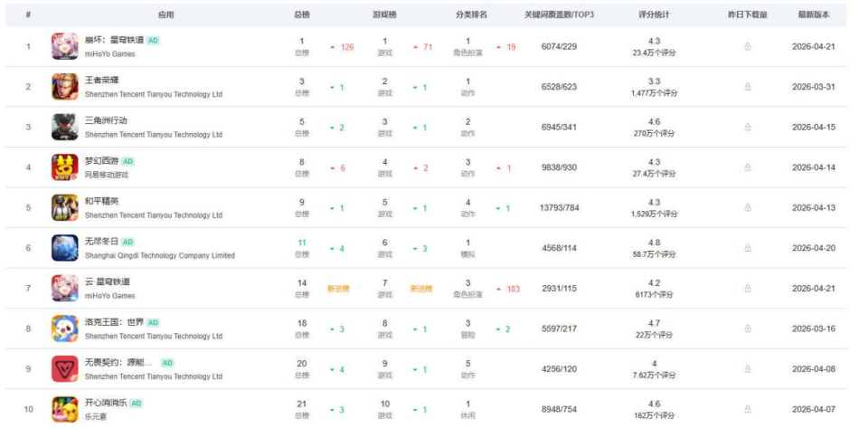The image size is (868, 429).
Task: Open the 王者荣耀 app name link
Action: click(x=101, y=81)
